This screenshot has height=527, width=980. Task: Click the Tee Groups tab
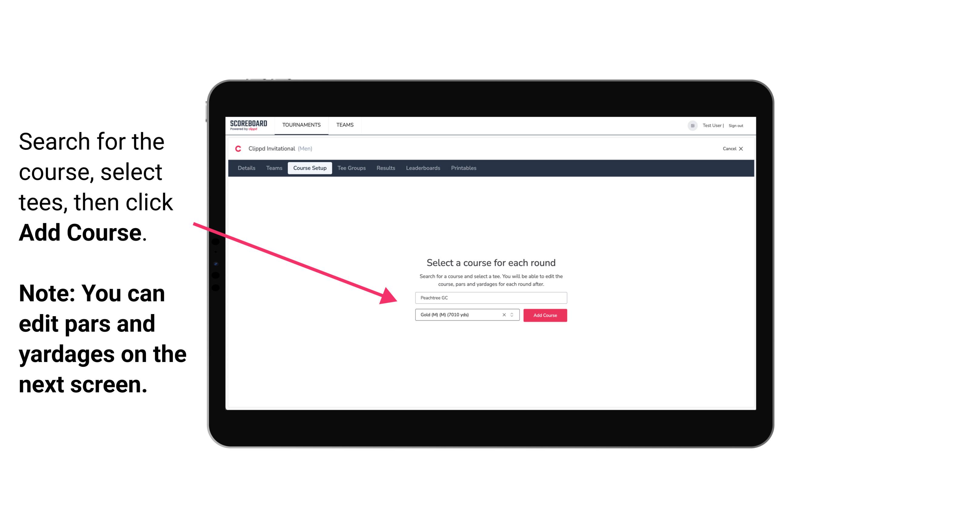coord(351,168)
